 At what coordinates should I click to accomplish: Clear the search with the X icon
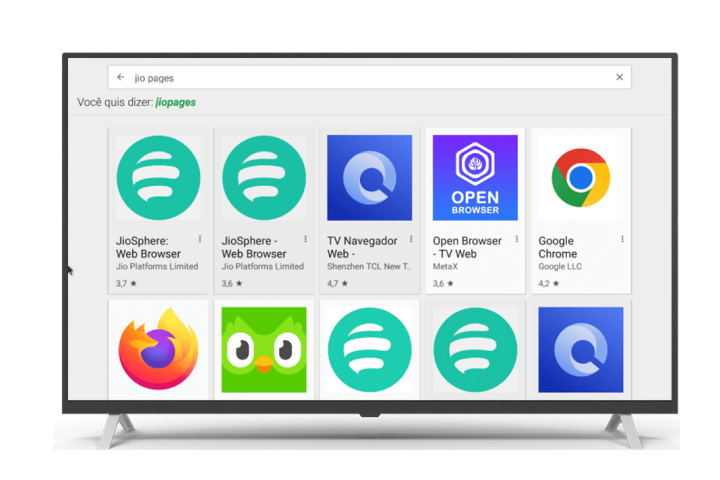(x=619, y=77)
